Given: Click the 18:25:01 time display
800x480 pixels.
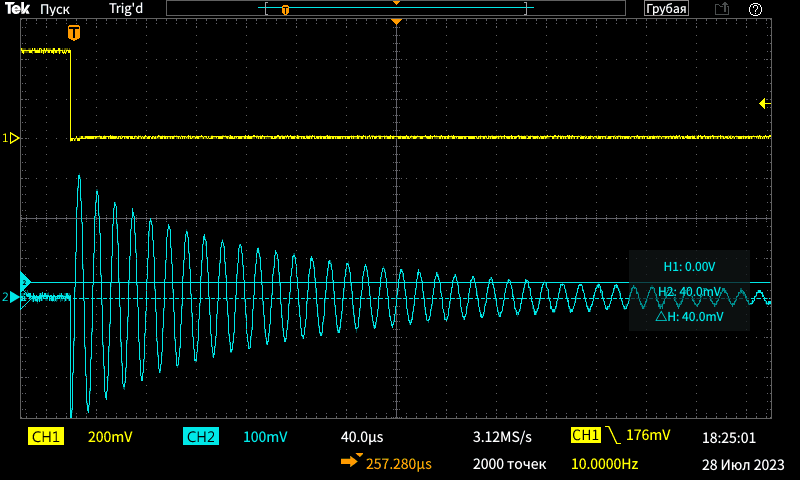Looking at the screenshot, I should (x=729, y=438).
